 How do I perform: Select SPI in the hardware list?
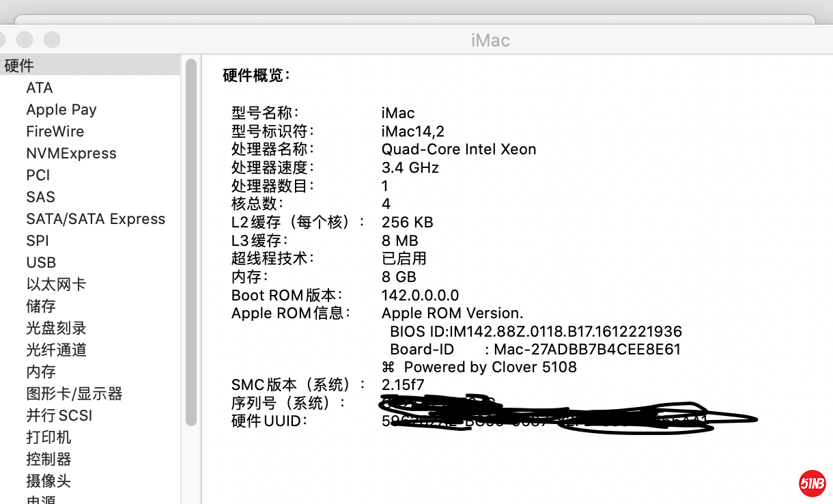point(38,240)
